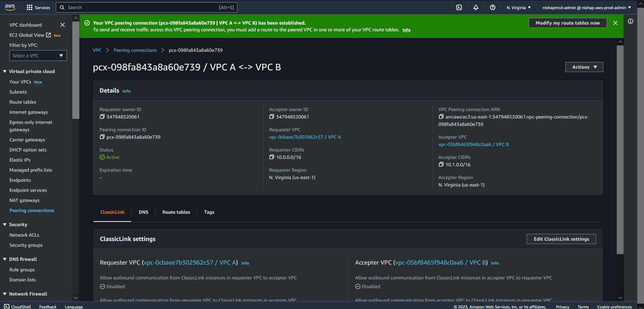Screen dimensions: 644x309
Task: Dismiss the green peering established banner
Action: click(615, 23)
